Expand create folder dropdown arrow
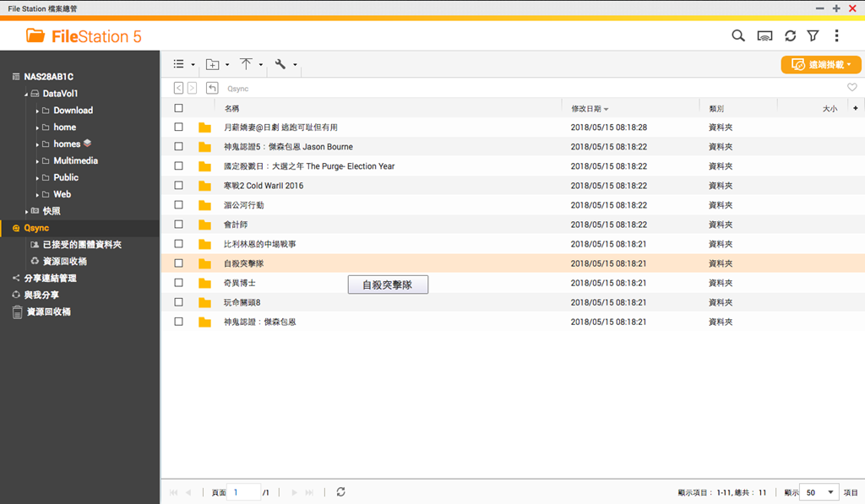 click(227, 64)
